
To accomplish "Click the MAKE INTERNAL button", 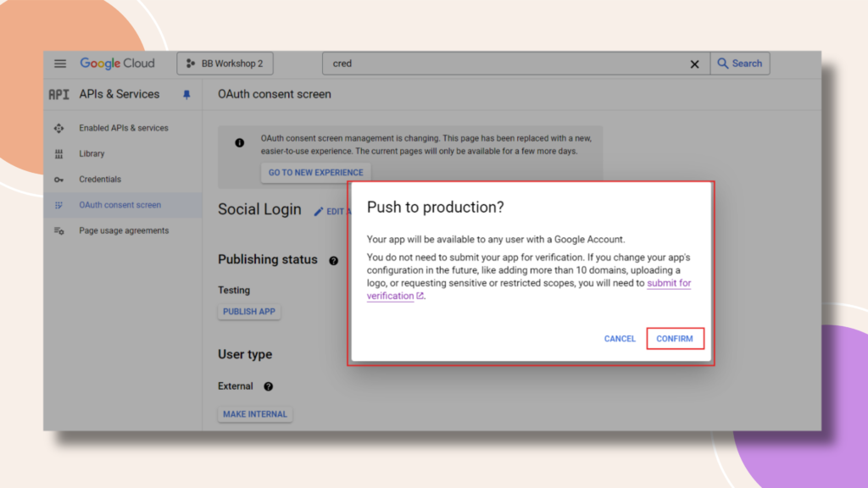I will [255, 413].
